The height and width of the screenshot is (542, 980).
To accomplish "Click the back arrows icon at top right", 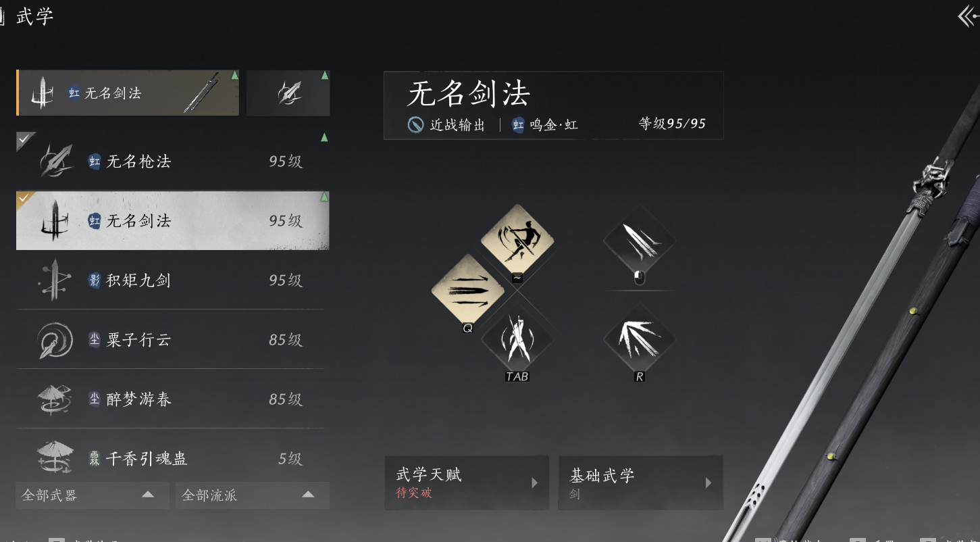I will pyautogui.click(x=969, y=16).
